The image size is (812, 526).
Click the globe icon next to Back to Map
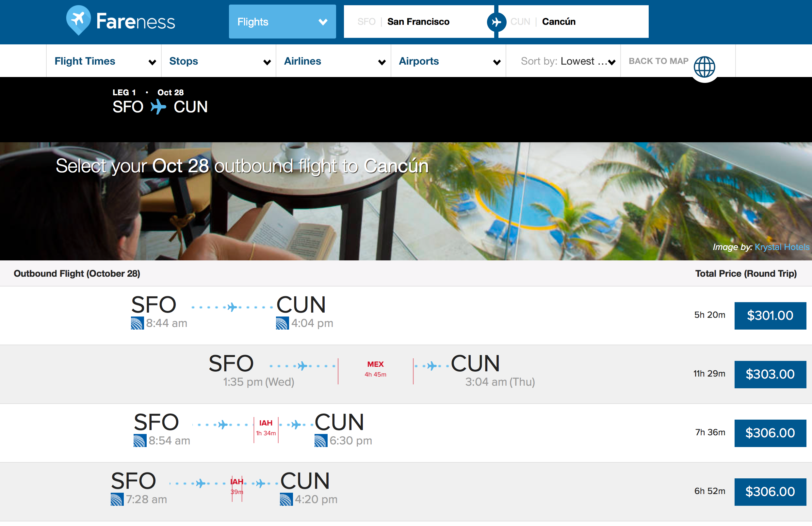(704, 67)
